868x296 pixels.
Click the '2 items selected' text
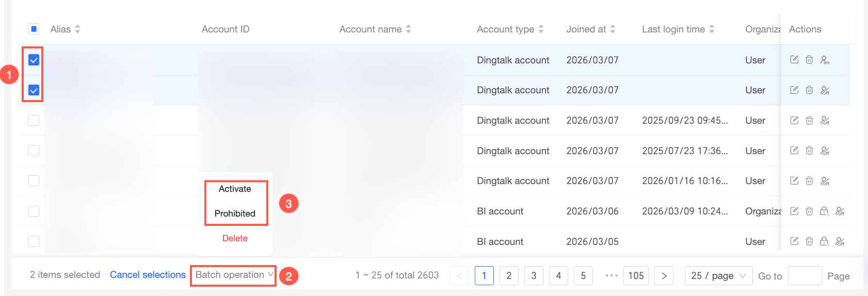click(65, 275)
